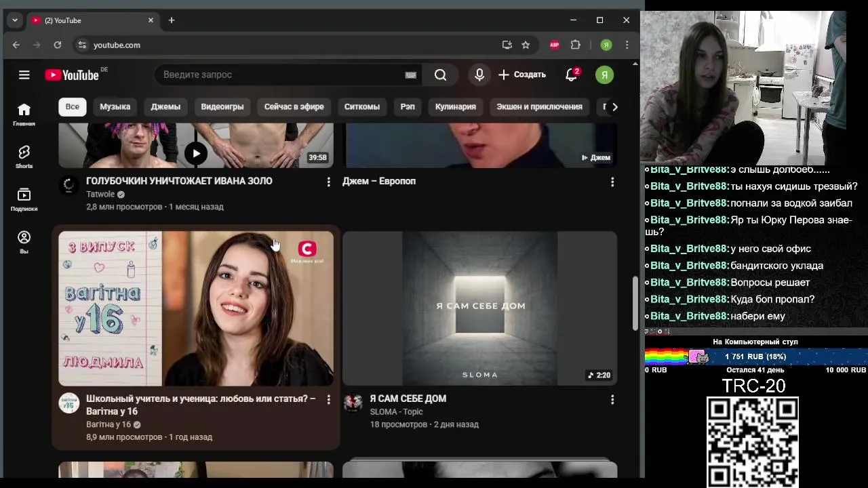Open the Я САМ СЕБЕ ДОМ title link
Image resolution: width=868 pixels, height=488 pixels.
[x=408, y=399]
